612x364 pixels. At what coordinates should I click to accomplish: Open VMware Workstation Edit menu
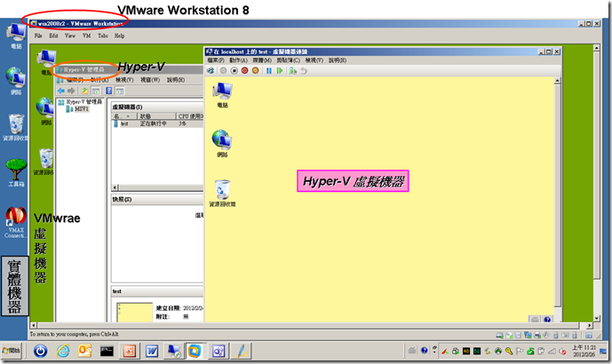pyautogui.click(x=53, y=36)
